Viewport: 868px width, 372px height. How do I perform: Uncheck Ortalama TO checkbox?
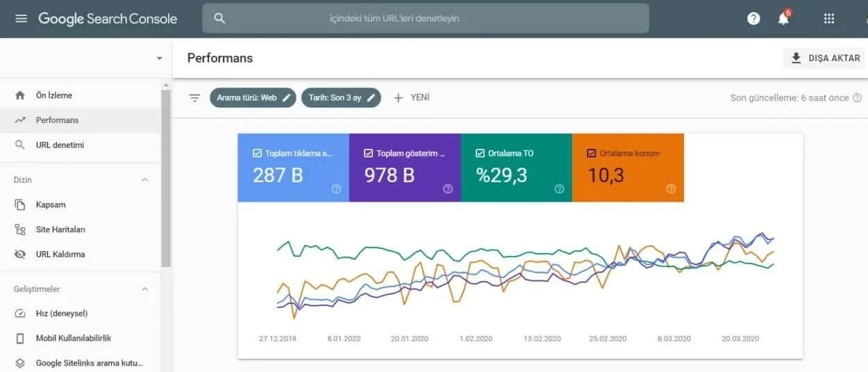pos(481,153)
